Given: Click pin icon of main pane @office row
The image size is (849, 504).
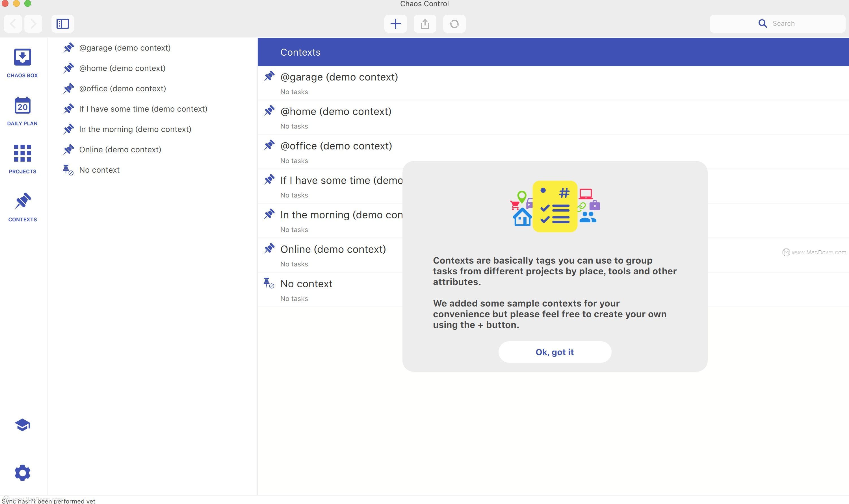Looking at the screenshot, I should coord(269,145).
